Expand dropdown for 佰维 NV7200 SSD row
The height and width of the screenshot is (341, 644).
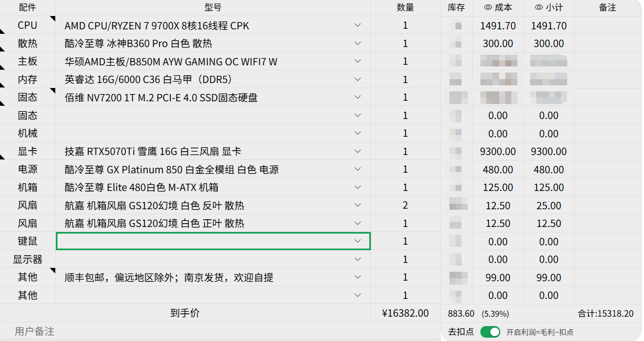358,97
